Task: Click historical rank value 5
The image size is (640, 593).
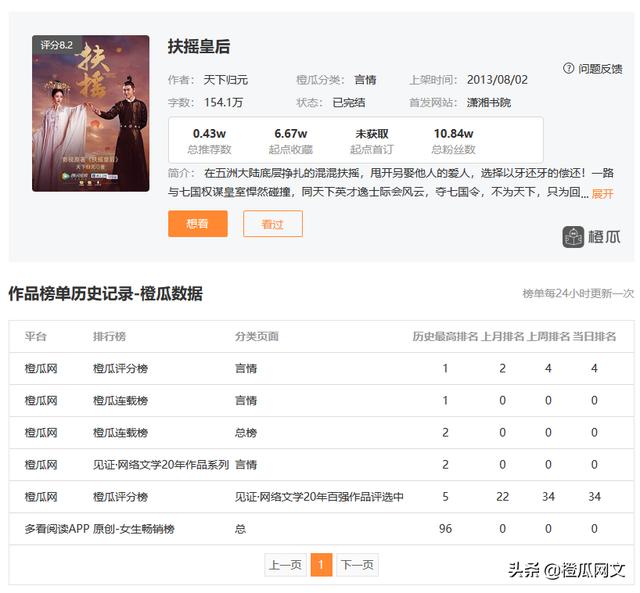Action: click(x=445, y=497)
